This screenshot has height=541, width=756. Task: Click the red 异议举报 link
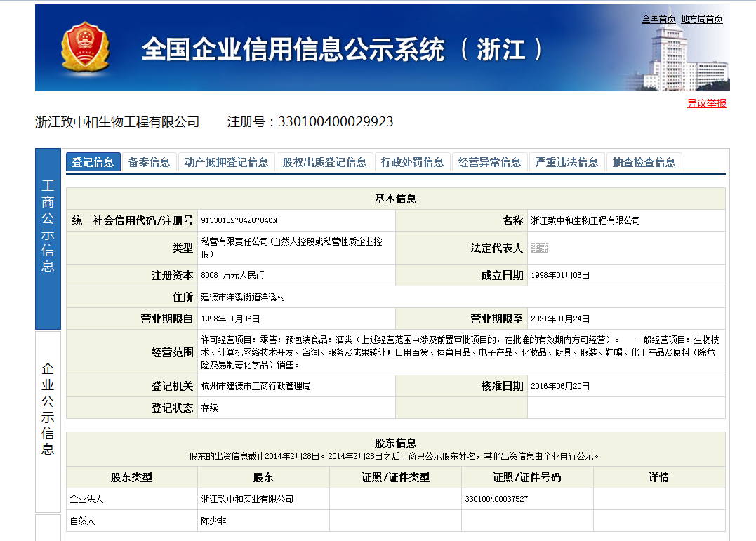click(x=706, y=103)
